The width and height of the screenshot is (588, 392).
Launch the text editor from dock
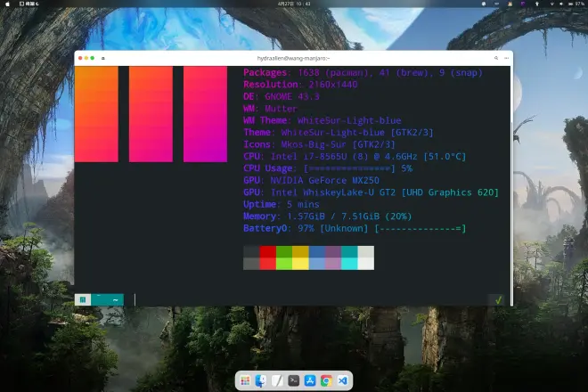pos(277,380)
